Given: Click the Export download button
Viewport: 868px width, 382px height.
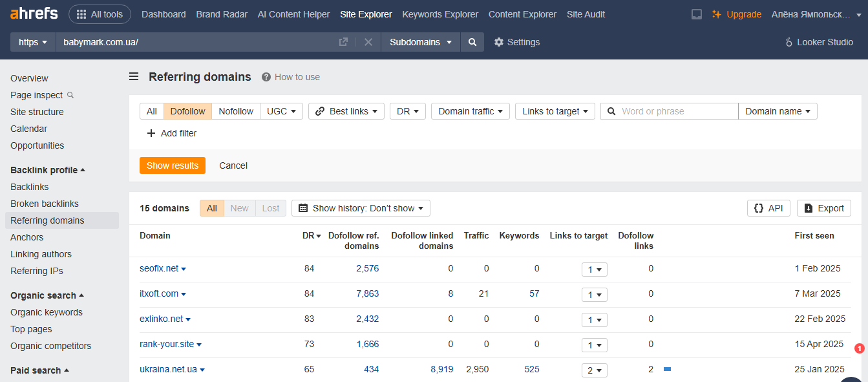Looking at the screenshot, I should click(824, 208).
